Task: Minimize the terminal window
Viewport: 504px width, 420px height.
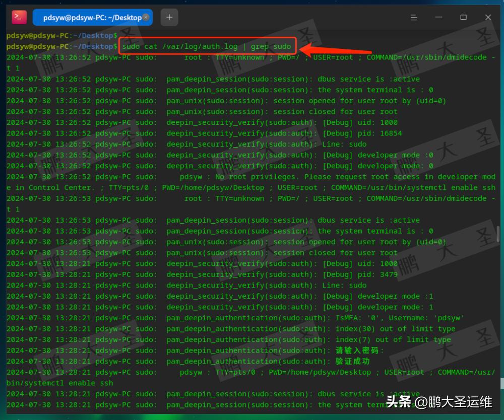Action: click(x=439, y=17)
